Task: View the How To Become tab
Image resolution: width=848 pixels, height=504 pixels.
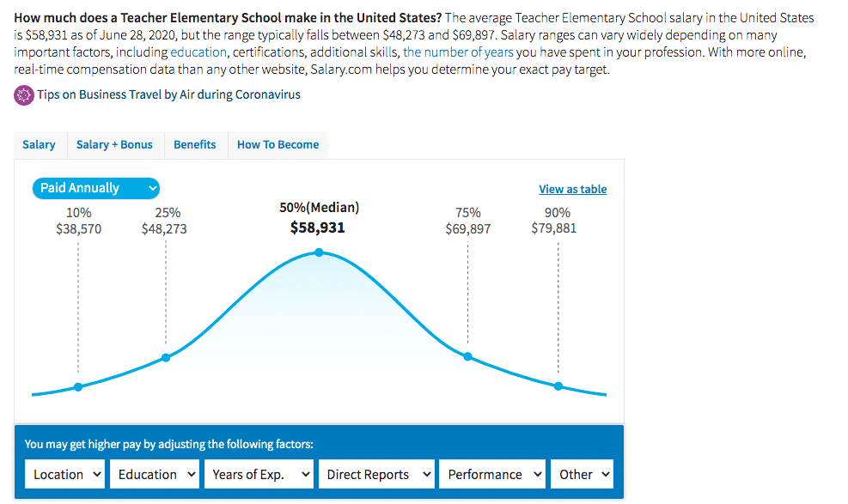Action: [x=277, y=144]
